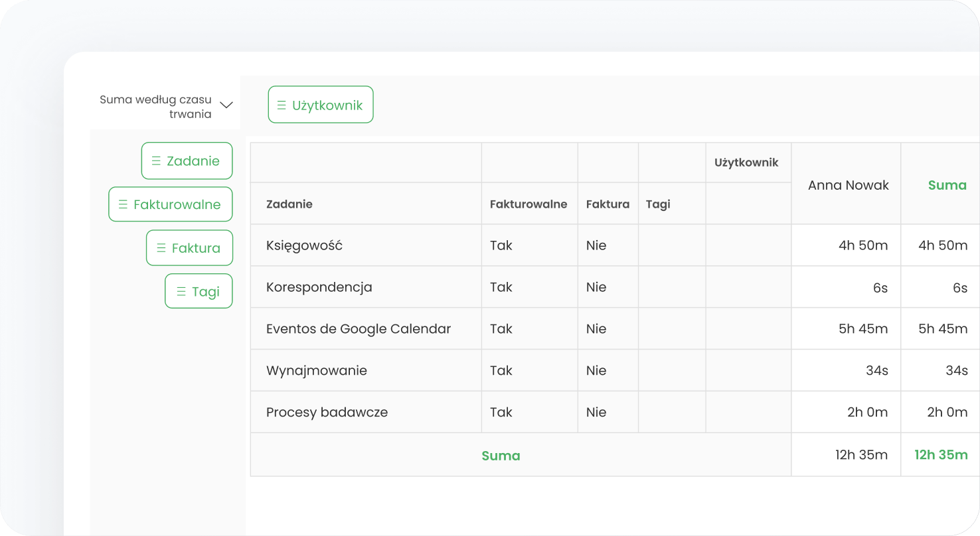The height and width of the screenshot is (536, 980).
Task: Click the green Suma column header
Action: tap(947, 186)
